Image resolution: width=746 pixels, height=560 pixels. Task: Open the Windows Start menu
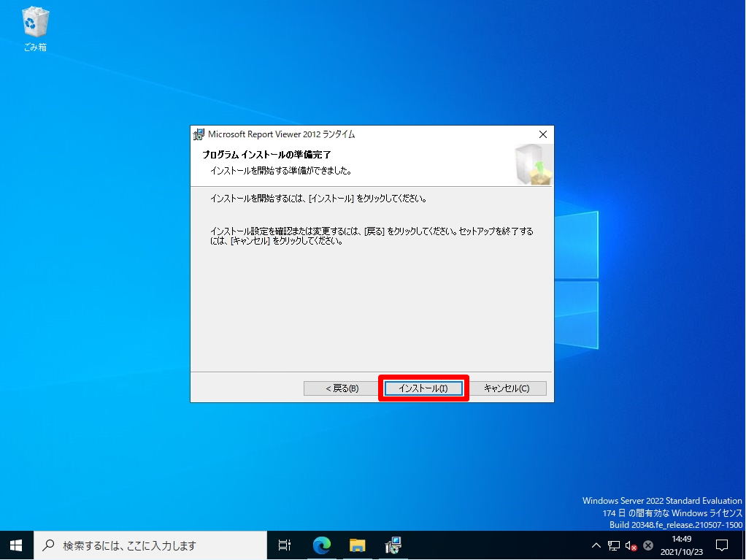[x=16, y=545]
